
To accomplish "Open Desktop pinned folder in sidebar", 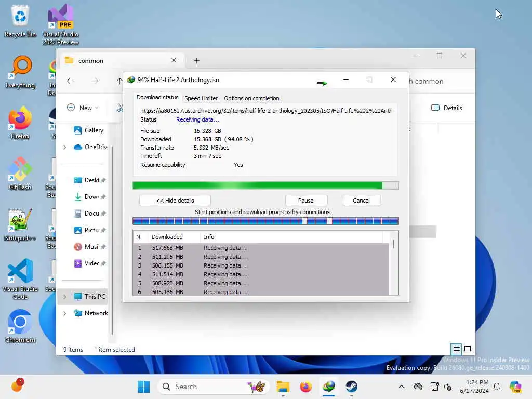I will (89, 180).
